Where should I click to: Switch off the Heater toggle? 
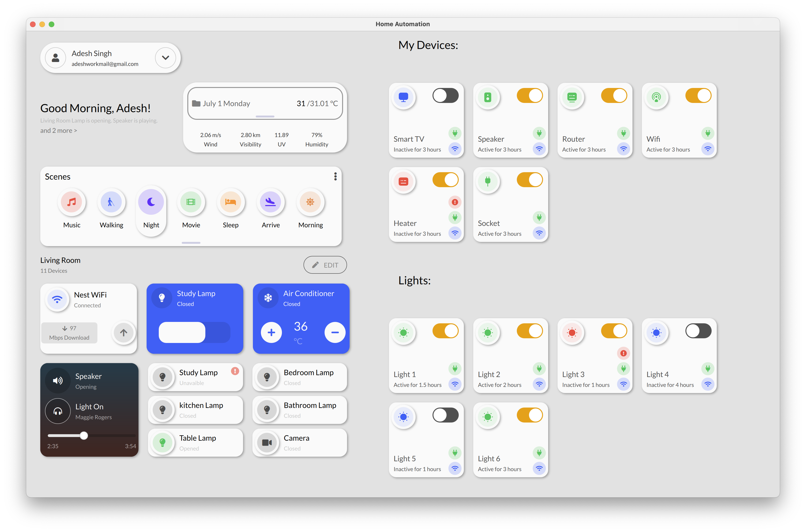(x=445, y=180)
